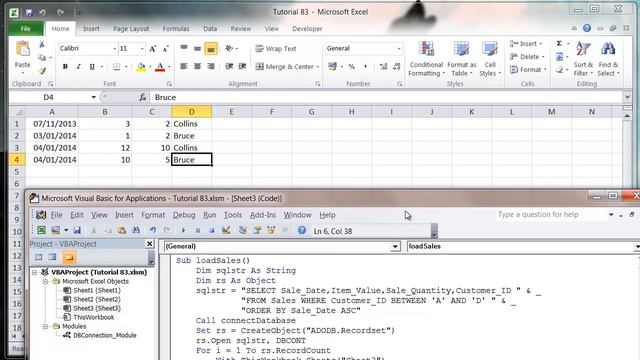Toggle Center alignment in ribbon
Screen dimensions: 640x360
[198, 66]
